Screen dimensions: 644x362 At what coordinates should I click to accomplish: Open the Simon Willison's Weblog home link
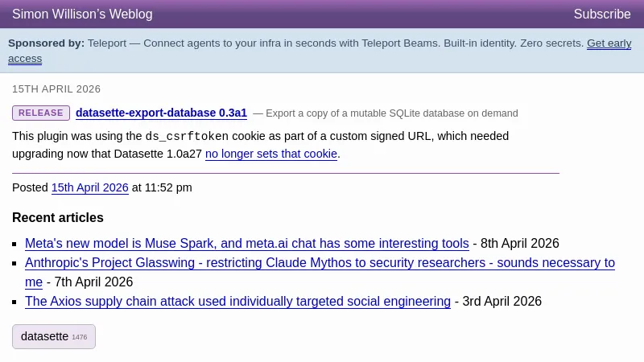coord(82,14)
